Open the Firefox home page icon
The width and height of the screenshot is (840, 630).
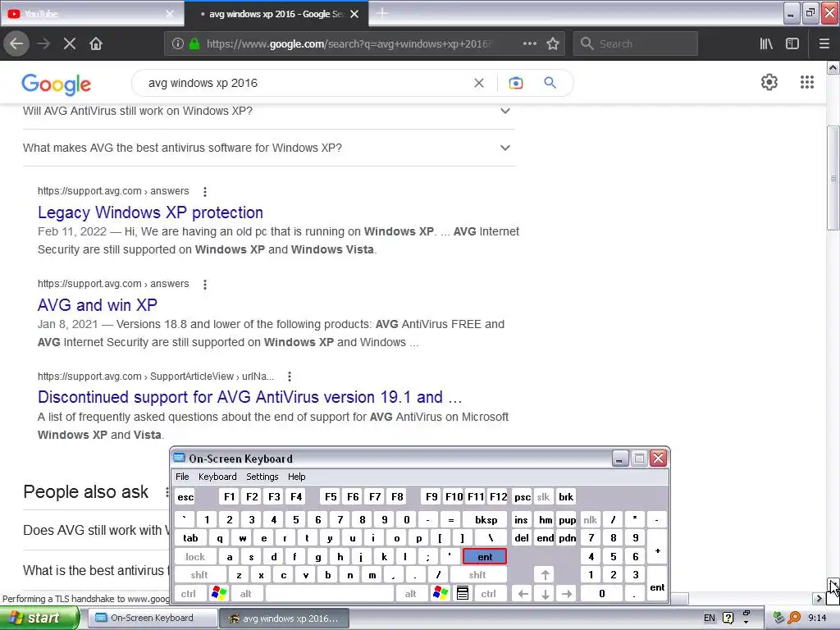96,43
